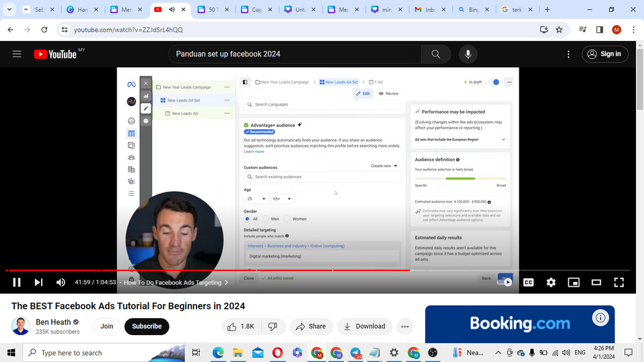This screenshot has width=644, height=362.
Task: Like the video (1.8K)
Action: 241,326
